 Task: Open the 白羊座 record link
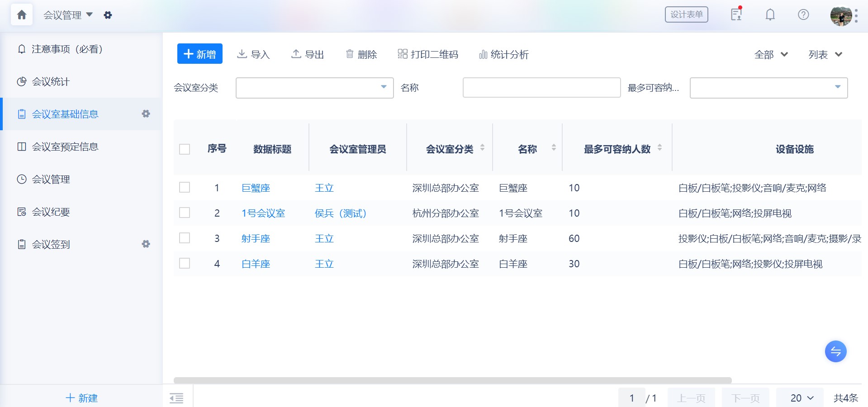pyautogui.click(x=256, y=264)
